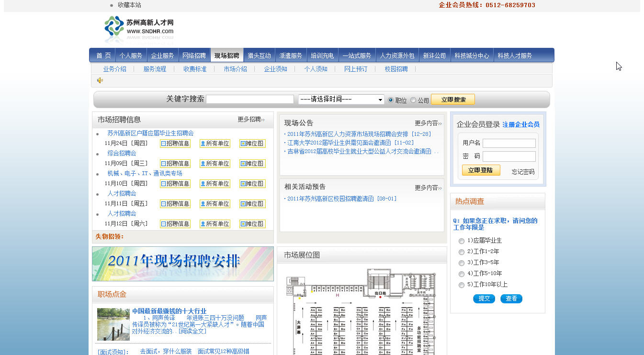
Task: Open the 科技人才服务 menu item
Action: pos(515,55)
